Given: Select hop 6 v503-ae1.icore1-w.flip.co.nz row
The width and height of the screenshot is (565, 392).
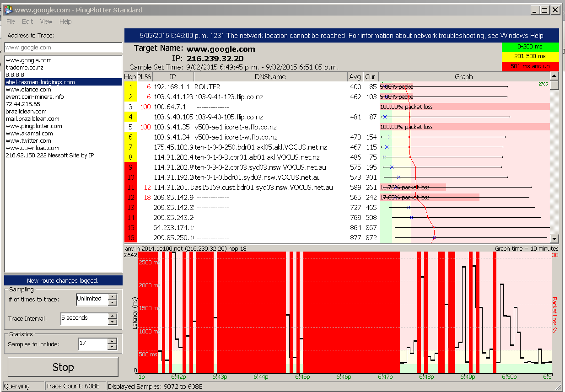Looking at the screenshot, I should [x=337, y=137].
